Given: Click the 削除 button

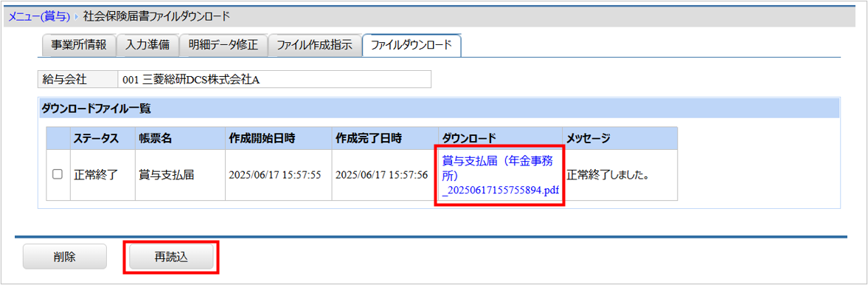Looking at the screenshot, I should (65, 257).
